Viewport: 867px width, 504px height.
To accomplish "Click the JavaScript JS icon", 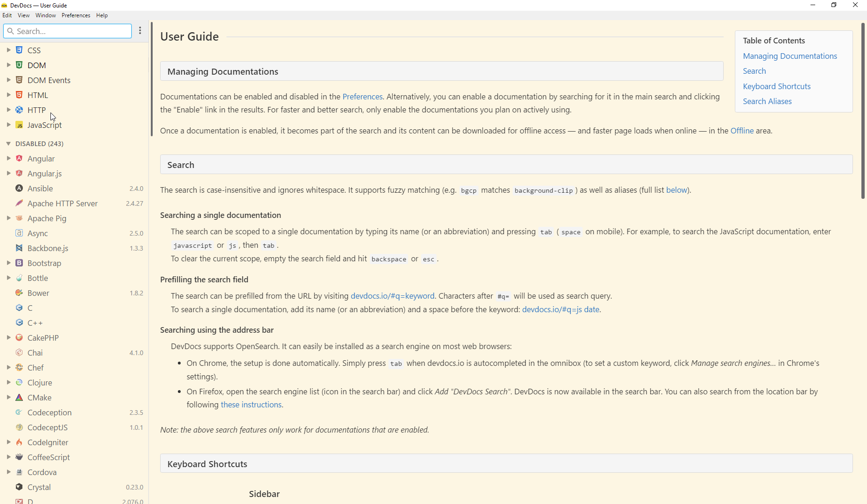I will [x=19, y=125].
